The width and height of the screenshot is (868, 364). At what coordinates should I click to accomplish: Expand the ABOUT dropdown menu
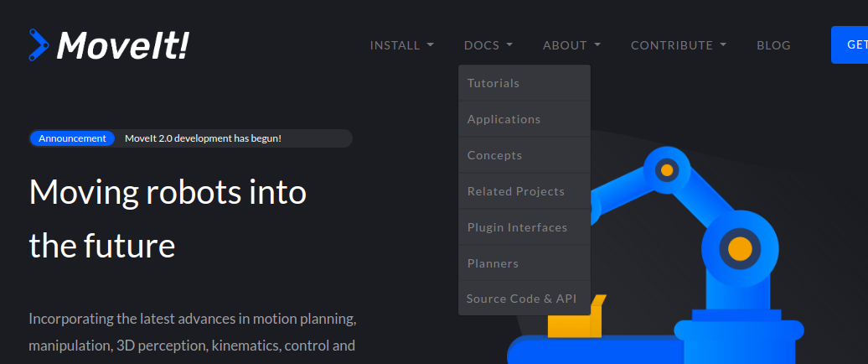point(572,45)
